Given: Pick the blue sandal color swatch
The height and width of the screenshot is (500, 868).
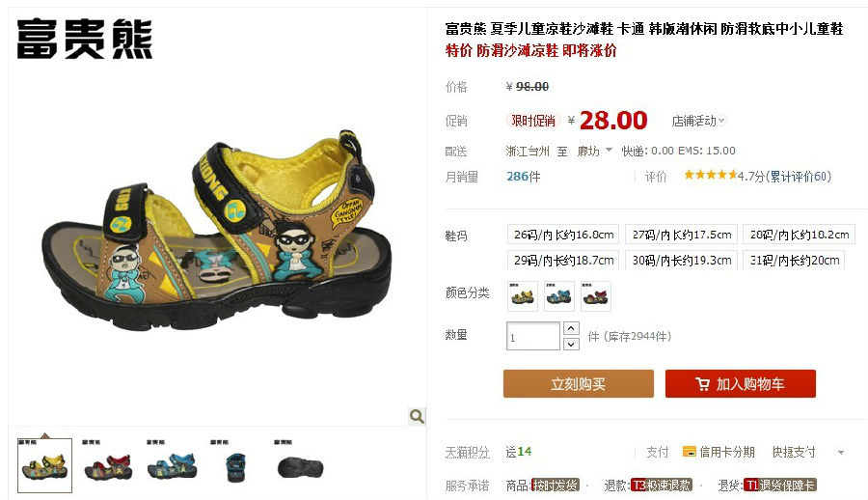Looking at the screenshot, I should [559, 296].
